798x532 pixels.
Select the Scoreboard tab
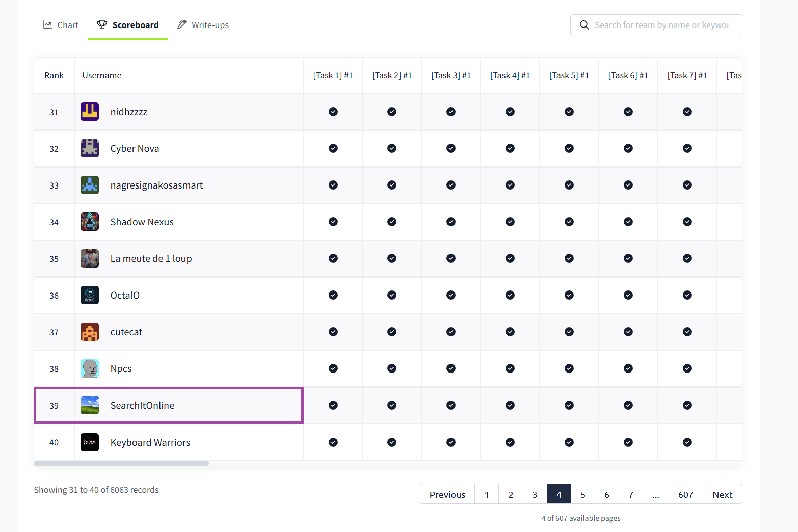pyautogui.click(x=128, y=25)
